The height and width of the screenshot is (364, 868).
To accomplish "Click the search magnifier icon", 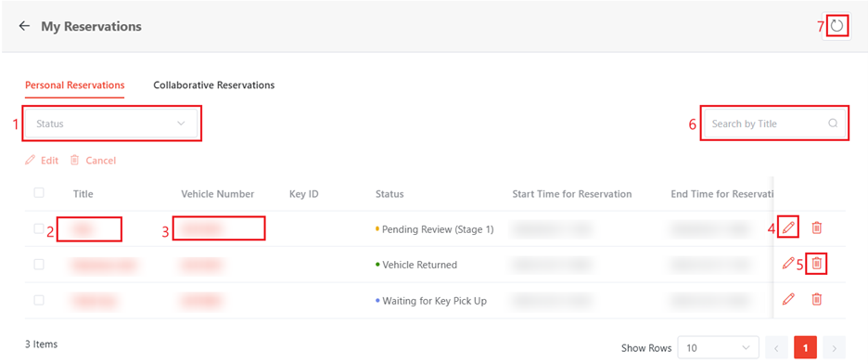I will [833, 123].
